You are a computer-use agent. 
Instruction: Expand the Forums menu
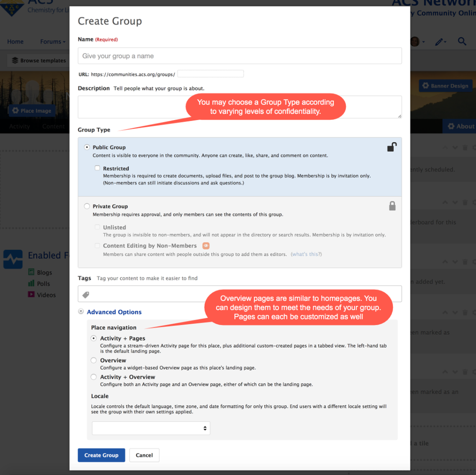click(x=52, y=41)
